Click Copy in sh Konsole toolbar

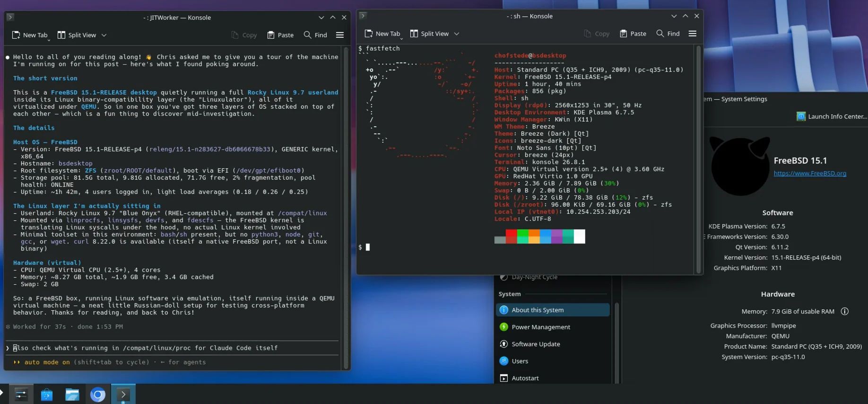click(597, 34)
